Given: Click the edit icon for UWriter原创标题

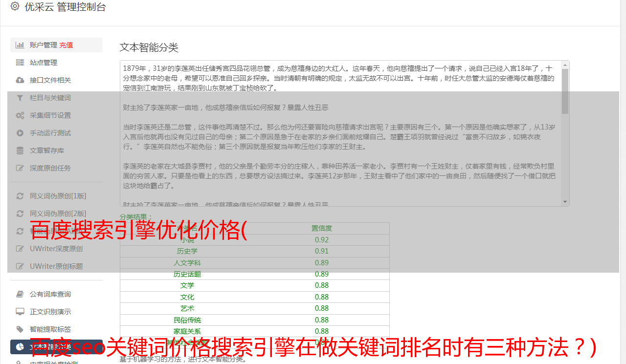Looking at the screenshot, I should pyautogui.click(x=20, y=266).
